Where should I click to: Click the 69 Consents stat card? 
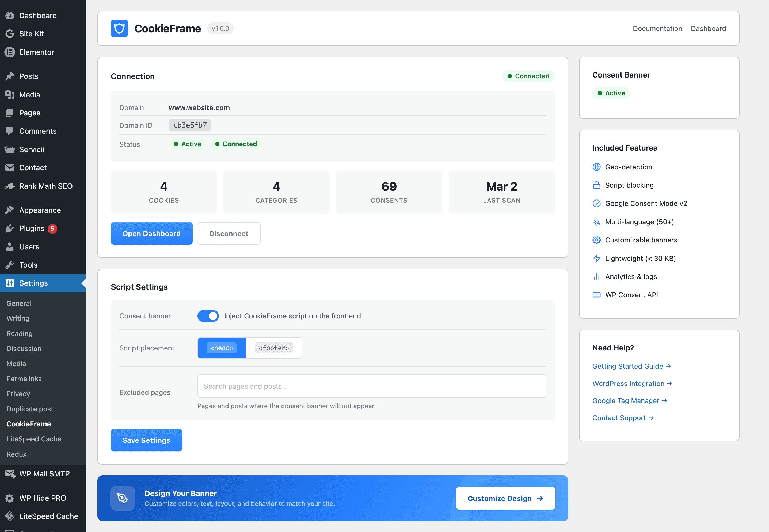389,192
